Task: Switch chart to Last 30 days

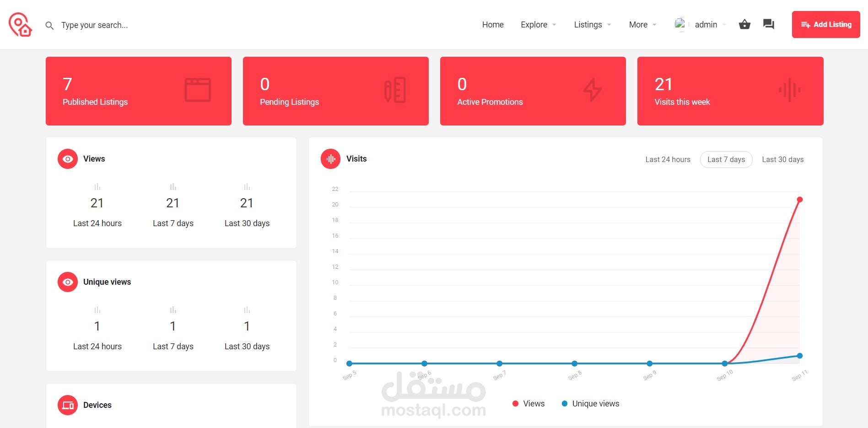Action: [783, 159]
